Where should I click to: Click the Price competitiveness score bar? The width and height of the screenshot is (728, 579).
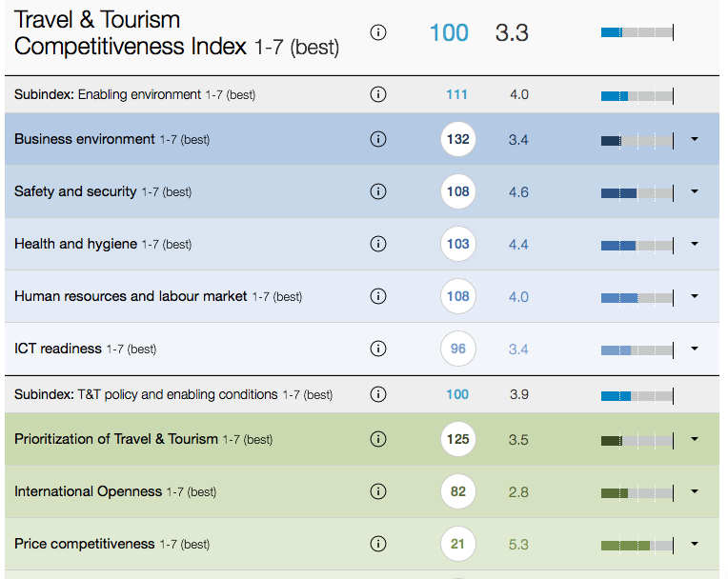coord(637,545)
